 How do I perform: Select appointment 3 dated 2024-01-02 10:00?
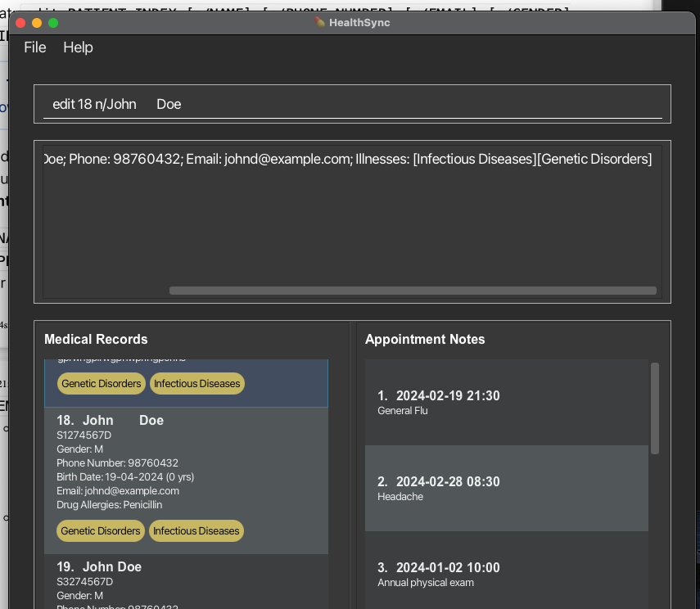[507, 571]
